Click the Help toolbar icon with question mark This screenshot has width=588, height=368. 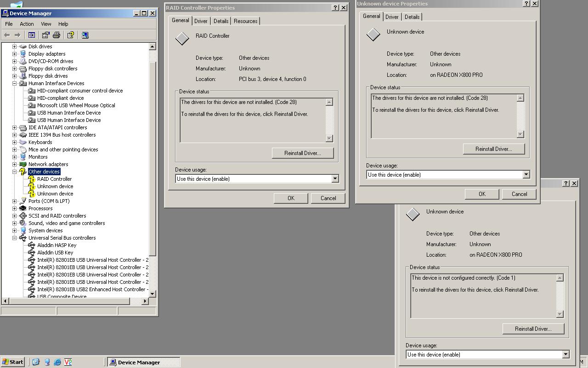click(x=70, y=35)
